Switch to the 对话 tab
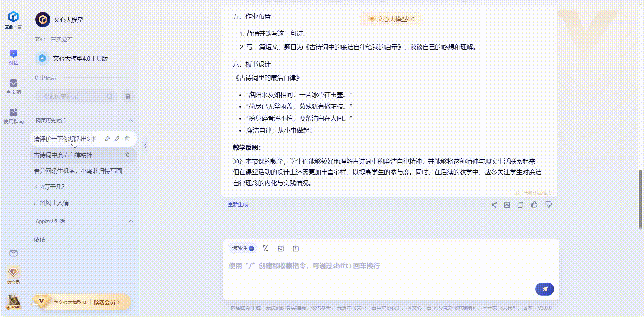 (13, 57)
